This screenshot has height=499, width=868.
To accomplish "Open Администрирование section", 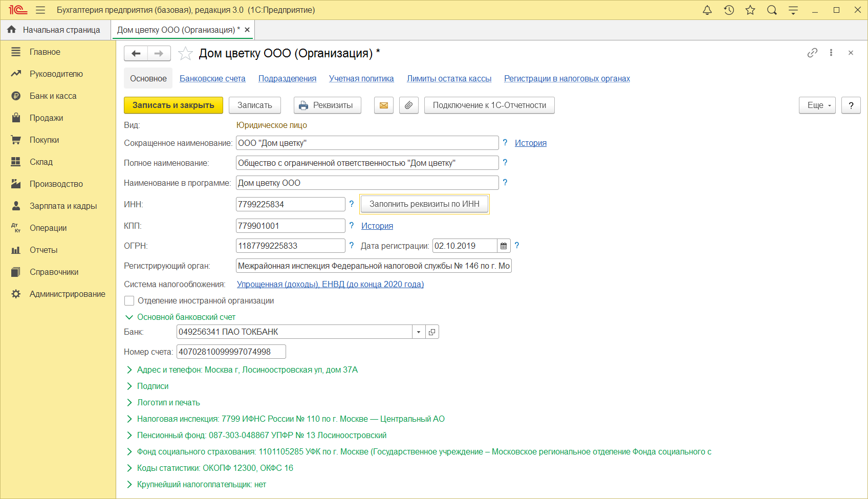I will point(58,294).
